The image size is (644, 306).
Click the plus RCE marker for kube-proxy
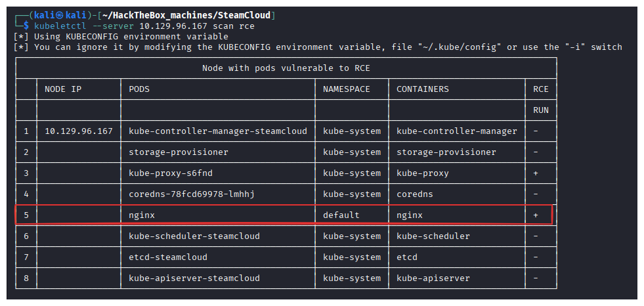536,173
